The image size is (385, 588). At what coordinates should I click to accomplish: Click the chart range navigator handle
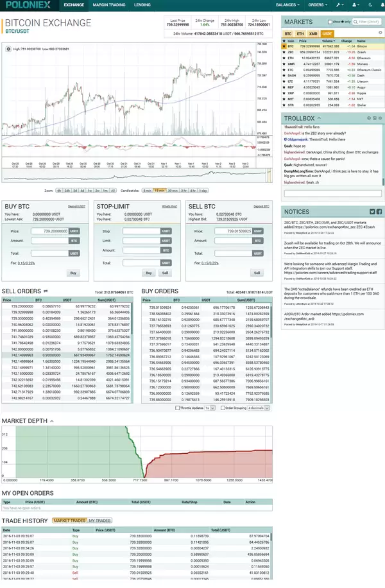click(268, 175)
